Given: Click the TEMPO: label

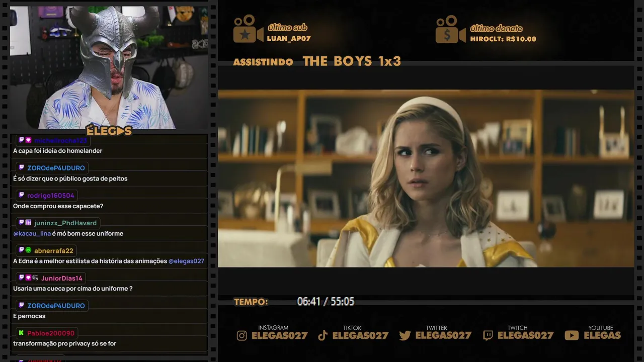Looking at the screenshot, I should (x=251, y=302).
